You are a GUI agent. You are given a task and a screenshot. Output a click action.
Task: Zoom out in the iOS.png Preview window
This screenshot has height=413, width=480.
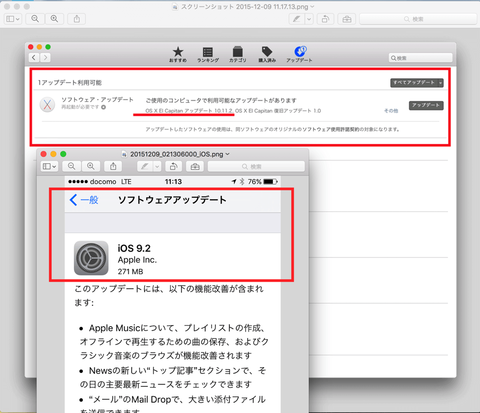71,166
